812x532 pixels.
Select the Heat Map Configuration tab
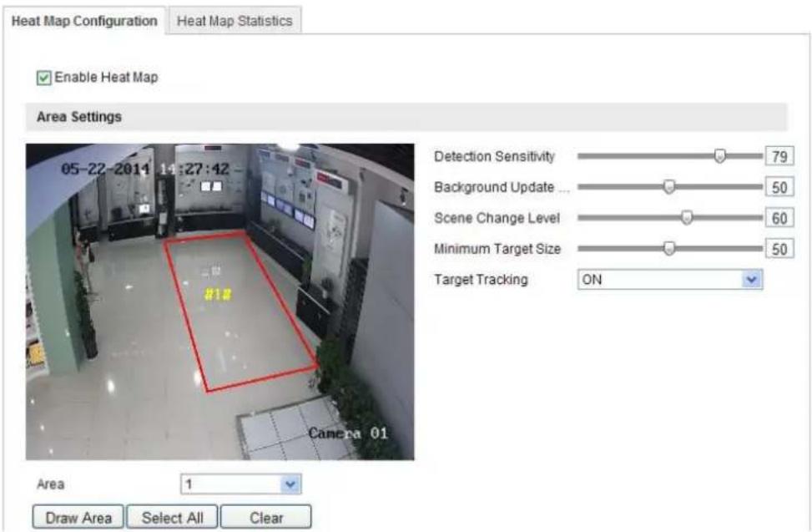click(84, 21)
